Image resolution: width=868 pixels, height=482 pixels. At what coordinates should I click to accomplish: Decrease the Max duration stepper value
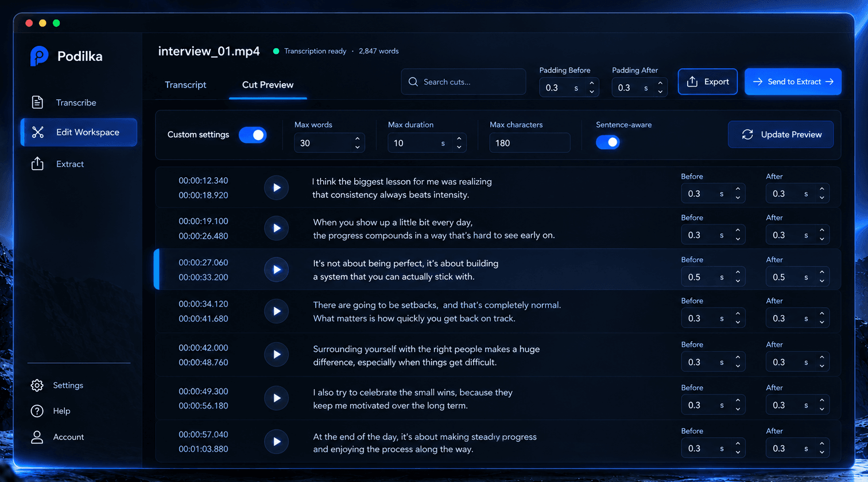tap(459, 147)
